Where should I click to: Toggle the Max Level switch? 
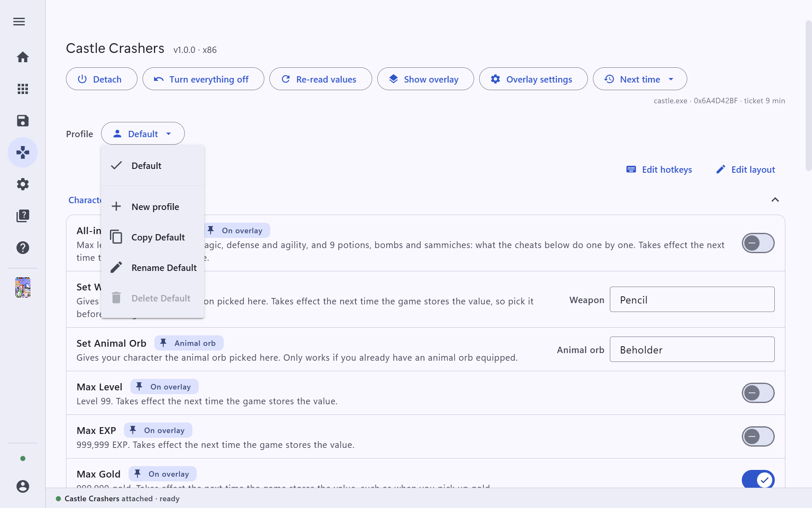758,393
